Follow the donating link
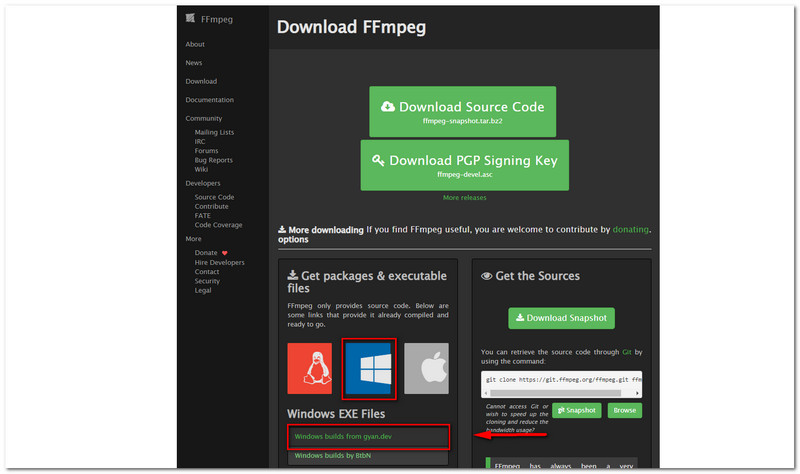This screenshot has height=474, width=800. tap(631, 230)
